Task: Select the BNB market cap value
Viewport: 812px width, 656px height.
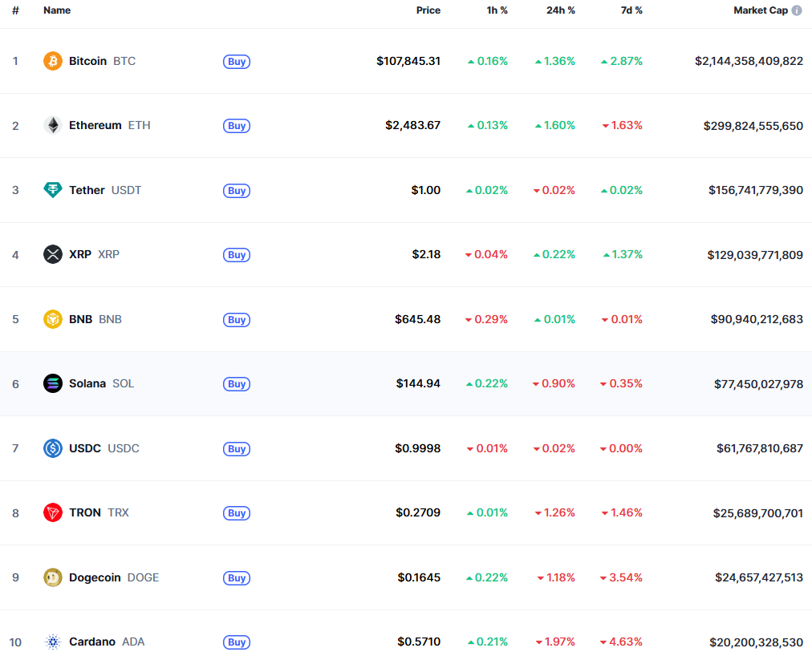Action: pos(757,319)
